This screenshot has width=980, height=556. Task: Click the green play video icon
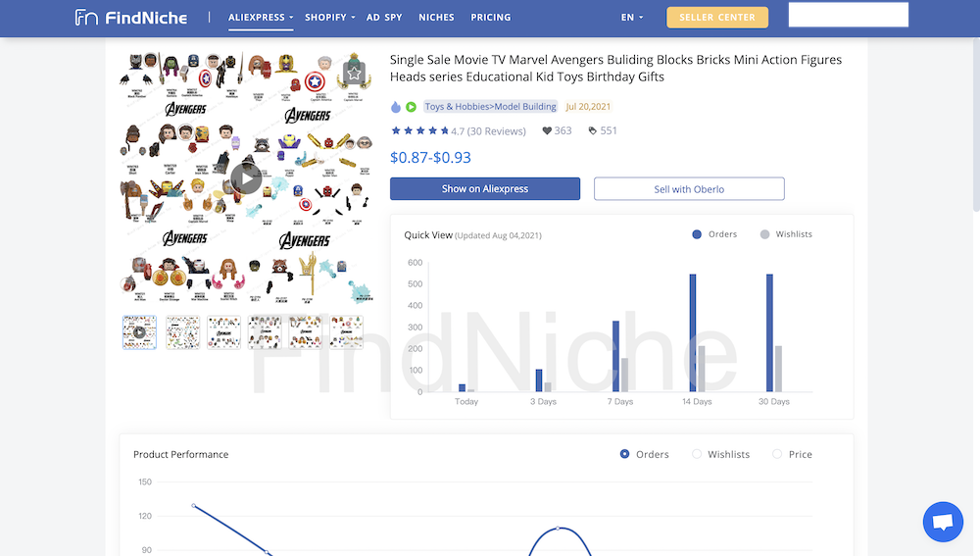411,107
